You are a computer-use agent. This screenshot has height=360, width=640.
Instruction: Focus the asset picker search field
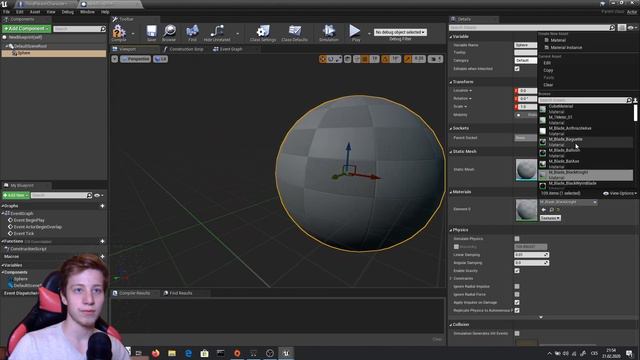click(x=584, y=100)
